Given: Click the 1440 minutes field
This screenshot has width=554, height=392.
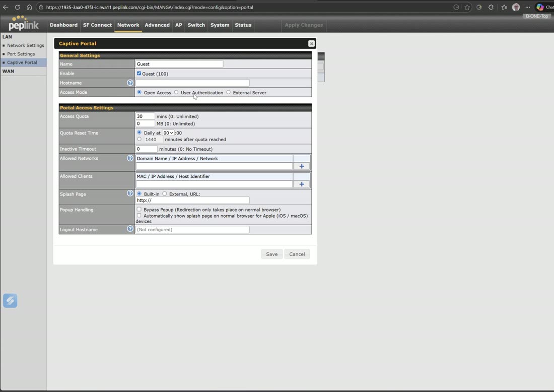Looking at the screenshot, I should pyautogui.click(x=154, y=140).
